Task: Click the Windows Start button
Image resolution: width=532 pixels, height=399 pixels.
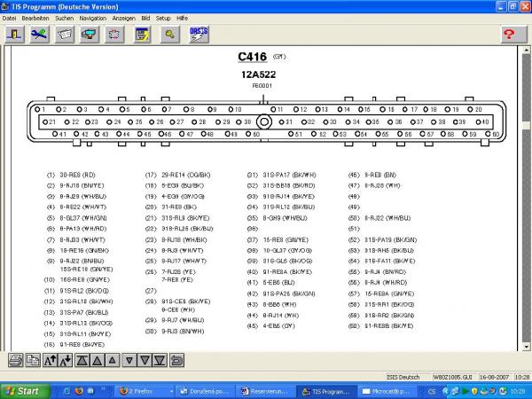Action: (x=24, y=391)
